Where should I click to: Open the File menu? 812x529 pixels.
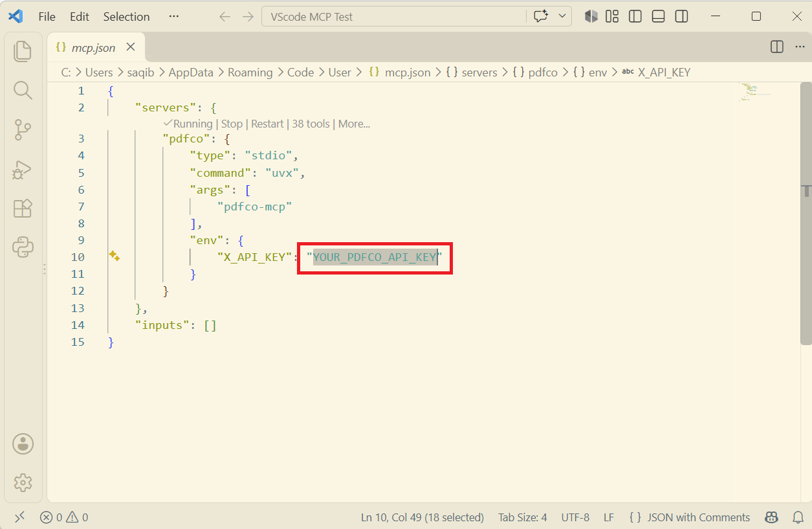47,17
